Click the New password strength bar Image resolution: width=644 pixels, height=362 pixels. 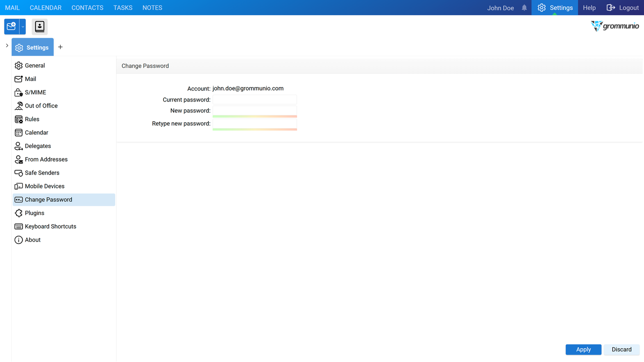[255, 117]
